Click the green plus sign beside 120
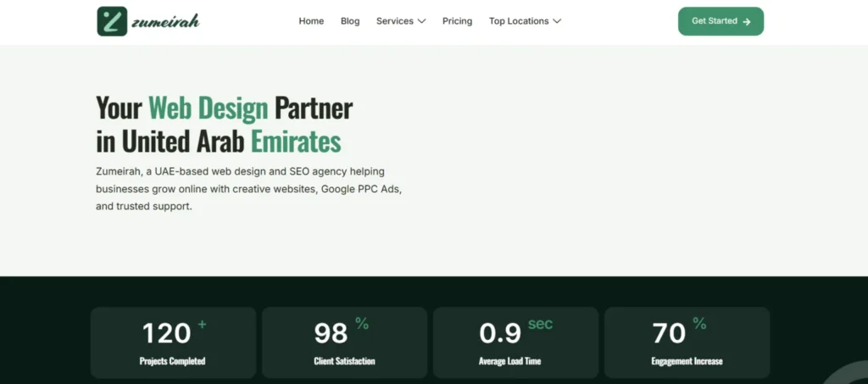The image size is (868, 384). 202,325
